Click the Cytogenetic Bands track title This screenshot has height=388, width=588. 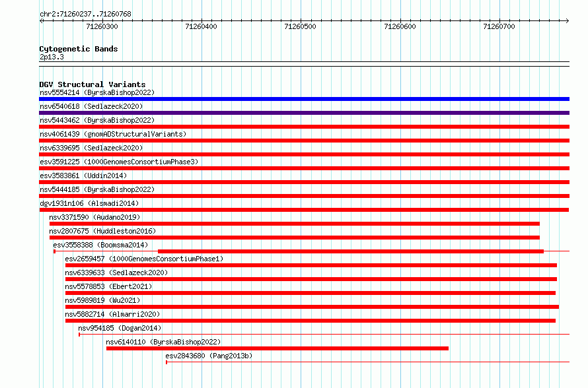[79, 49]
